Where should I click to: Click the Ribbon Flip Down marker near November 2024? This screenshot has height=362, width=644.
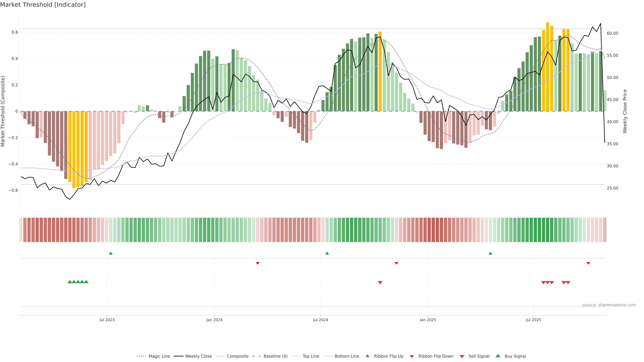pos(396,263)
